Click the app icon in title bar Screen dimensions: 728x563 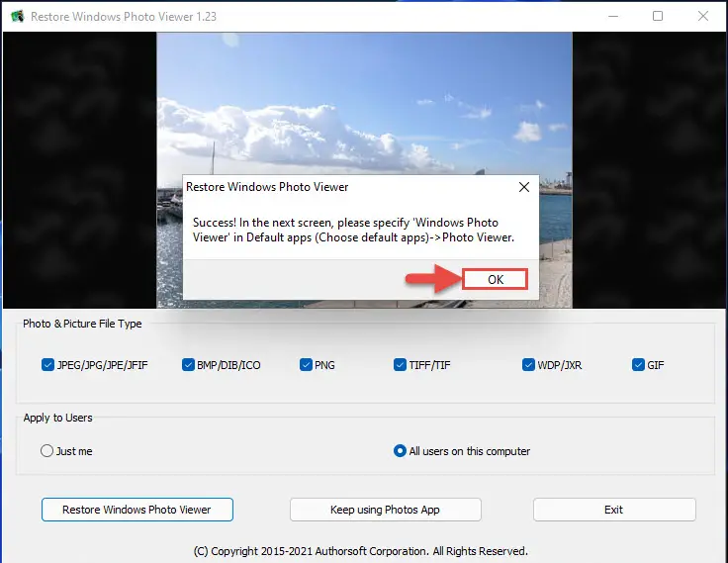click(x=18, y=16)
